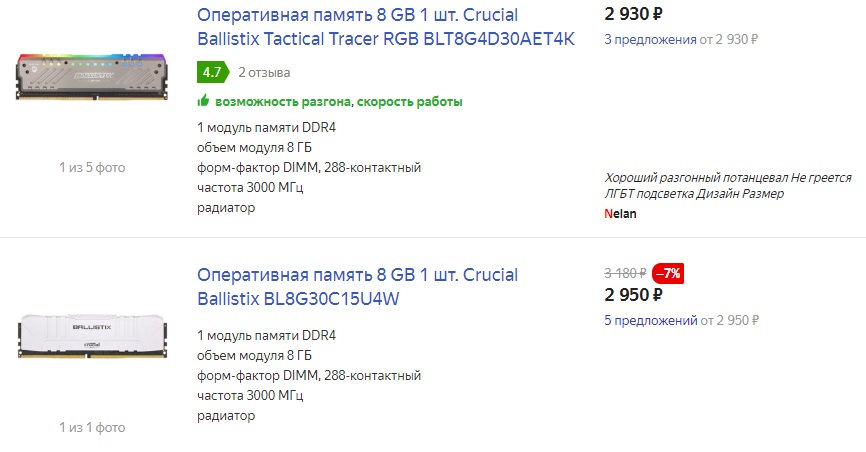Click the green thumbs-up icon
Viewport: 866px width, 452px height.
[x=203, y=101]
